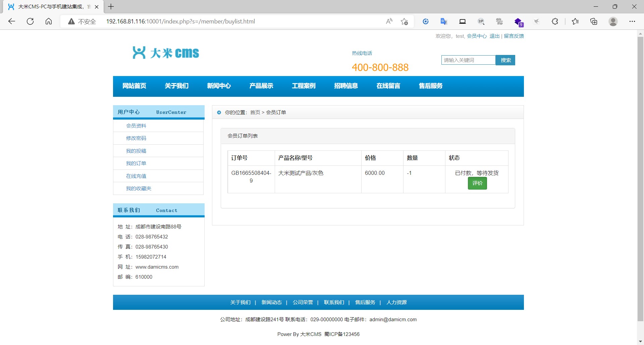Screen dimensions: 644x345
Task: Open 售后服务 in the navigation bar
Action: click(430, 86)
